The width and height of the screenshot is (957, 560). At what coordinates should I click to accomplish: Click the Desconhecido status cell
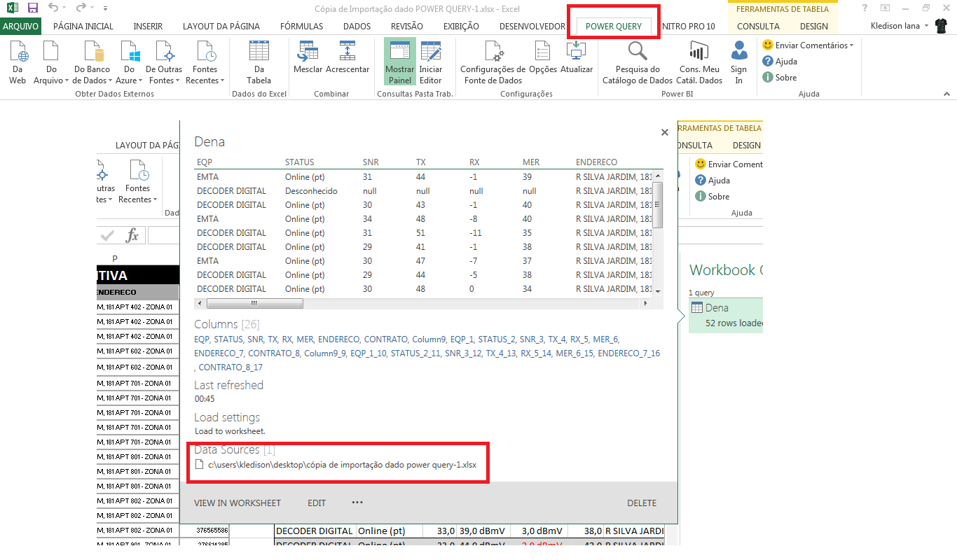coord(311,190)
